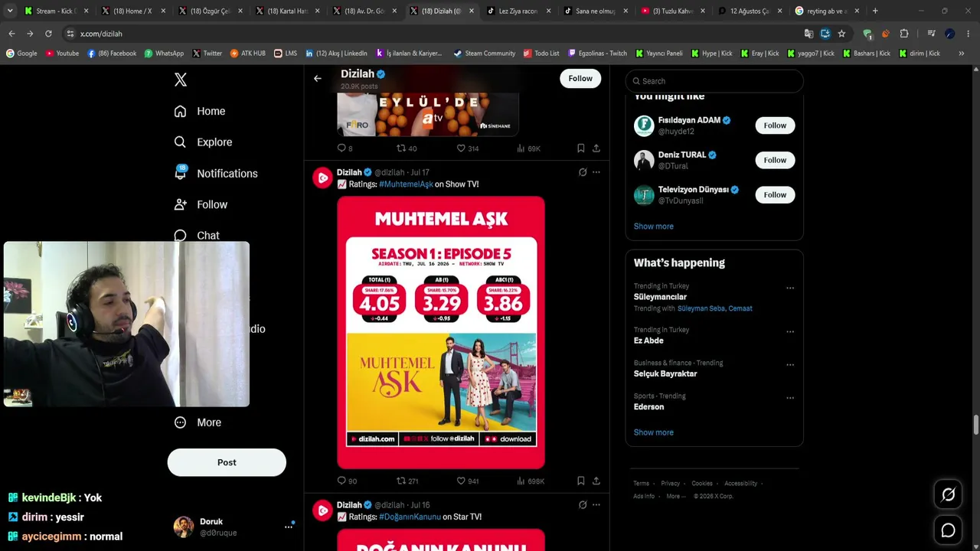Share the post with 314 likes
Viewport: 980px width, 551px height.
tap(596, 148)
